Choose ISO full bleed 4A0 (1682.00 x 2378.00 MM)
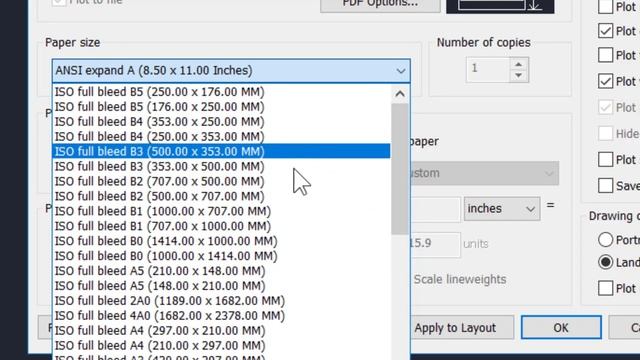 tap(221, 316)
